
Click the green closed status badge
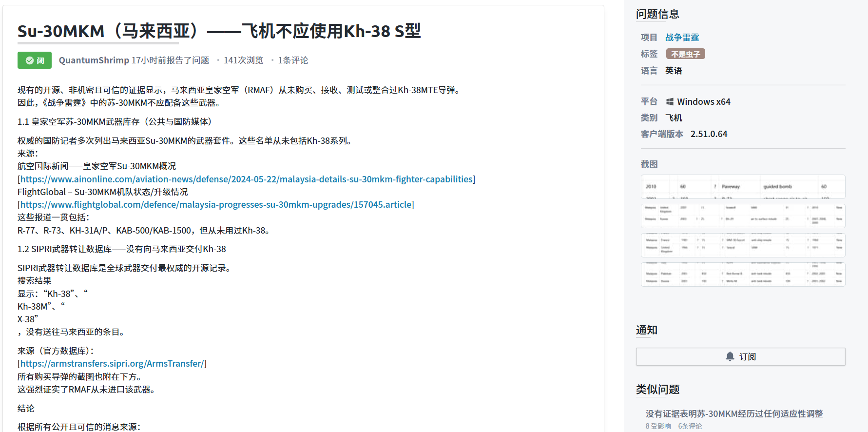35,60
